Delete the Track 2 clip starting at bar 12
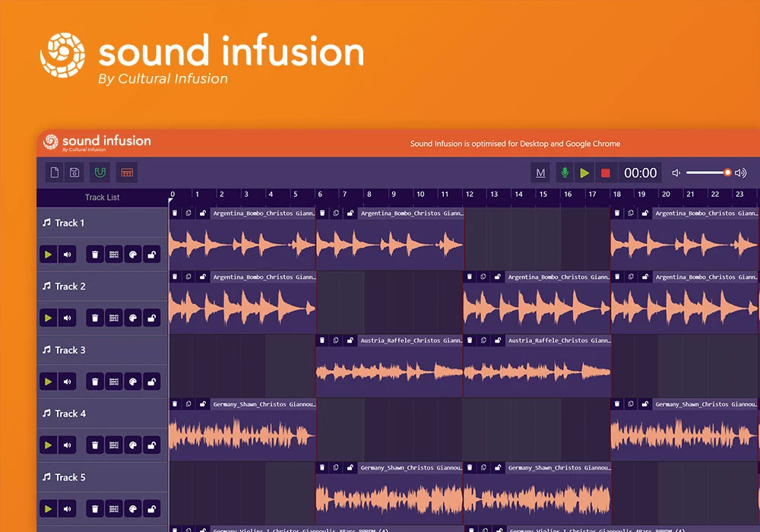 point(470,277)
